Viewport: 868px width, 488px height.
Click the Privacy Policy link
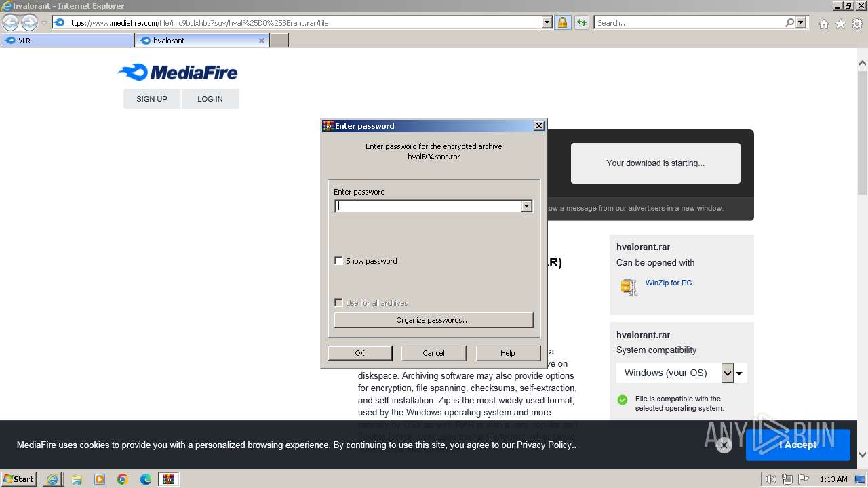[x=545, y=445]
